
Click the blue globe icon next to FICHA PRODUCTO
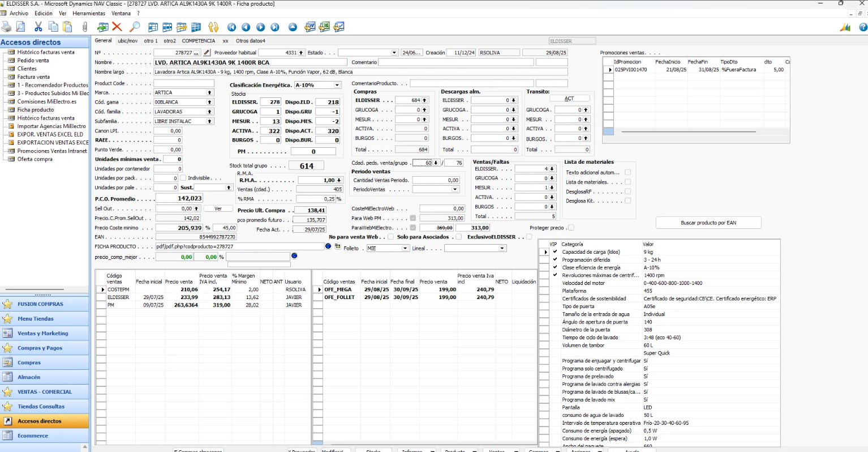point(328,246)
